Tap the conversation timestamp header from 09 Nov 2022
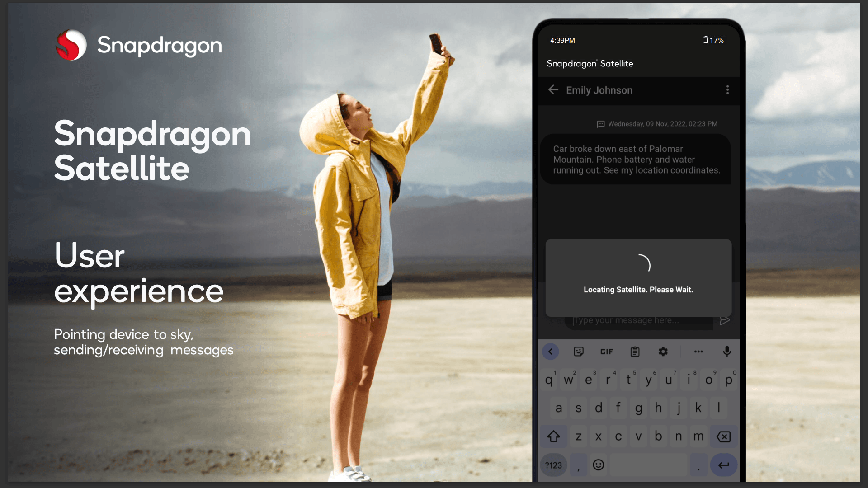The image size is (868, 488). click(x=657, y=123)
